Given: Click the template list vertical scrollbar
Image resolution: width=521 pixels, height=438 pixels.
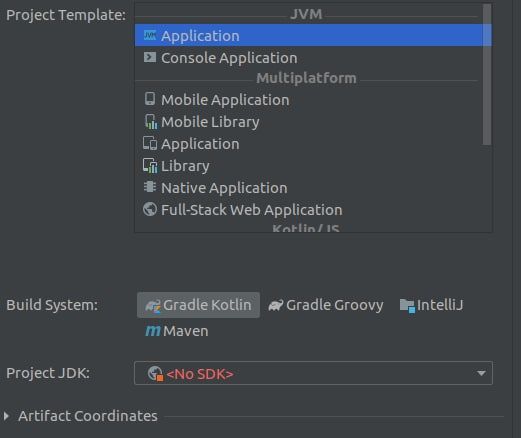Looking at the screenshot, I should coord(487,75).
